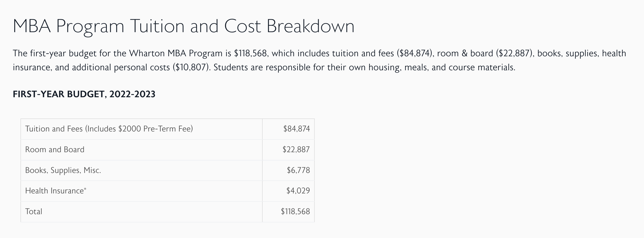Select the Health Insurance* row label
644x238 pixels.
pos(56,191)
